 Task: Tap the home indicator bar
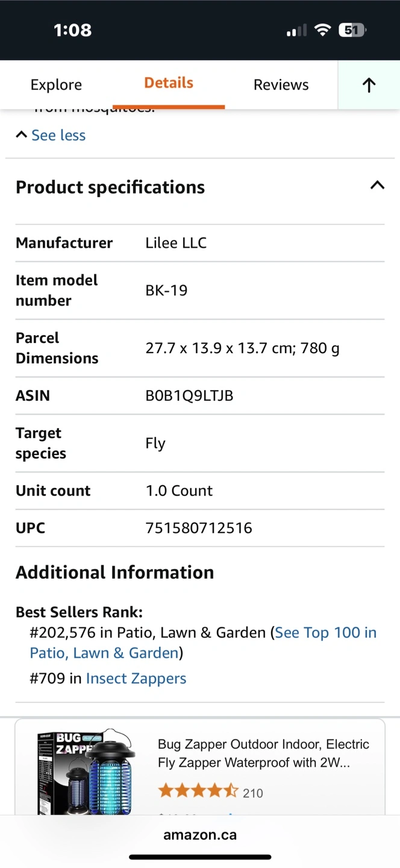click(200, 857)
